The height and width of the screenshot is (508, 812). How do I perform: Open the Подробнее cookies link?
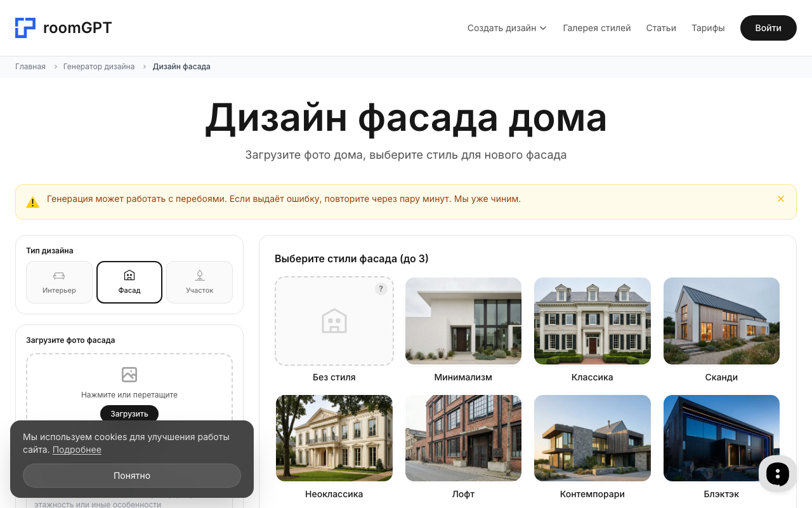point(77,450)
